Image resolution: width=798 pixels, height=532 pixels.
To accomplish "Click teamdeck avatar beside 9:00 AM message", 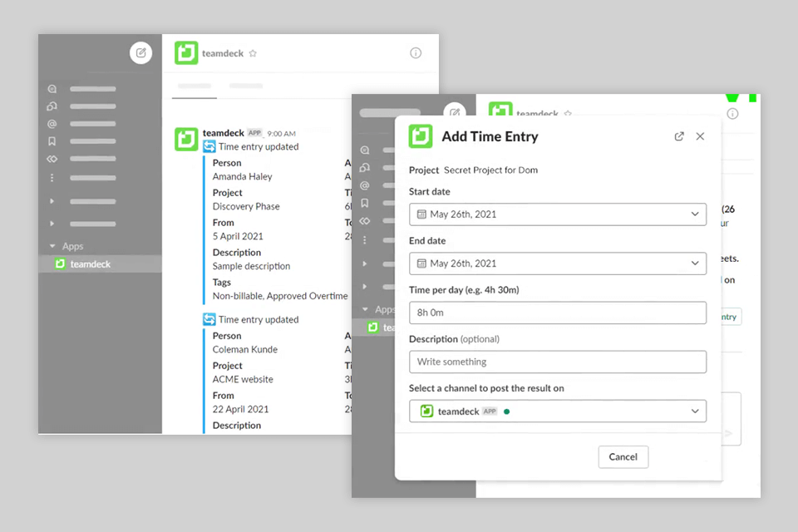I will (x=186, y=139).
